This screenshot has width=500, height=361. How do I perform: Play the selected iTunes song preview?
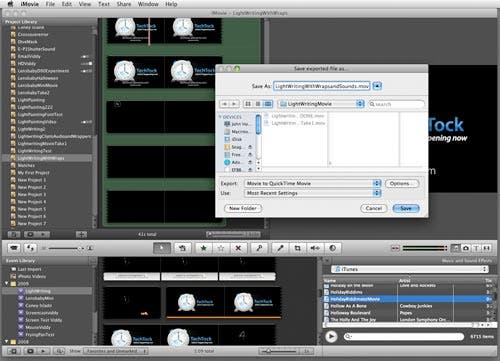[x=331, y=337]
